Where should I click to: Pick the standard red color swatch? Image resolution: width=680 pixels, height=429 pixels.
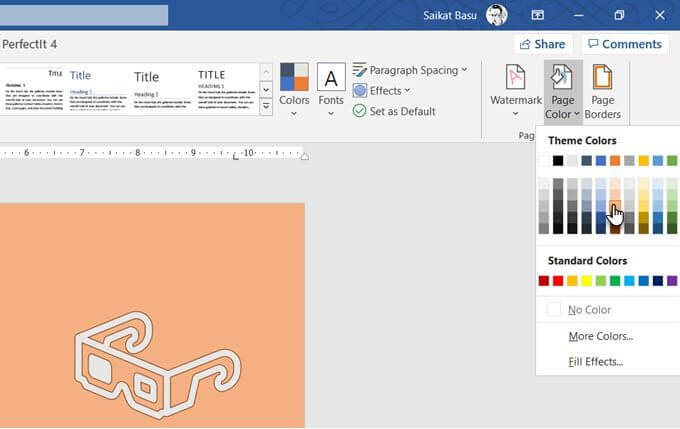(558, 281)
